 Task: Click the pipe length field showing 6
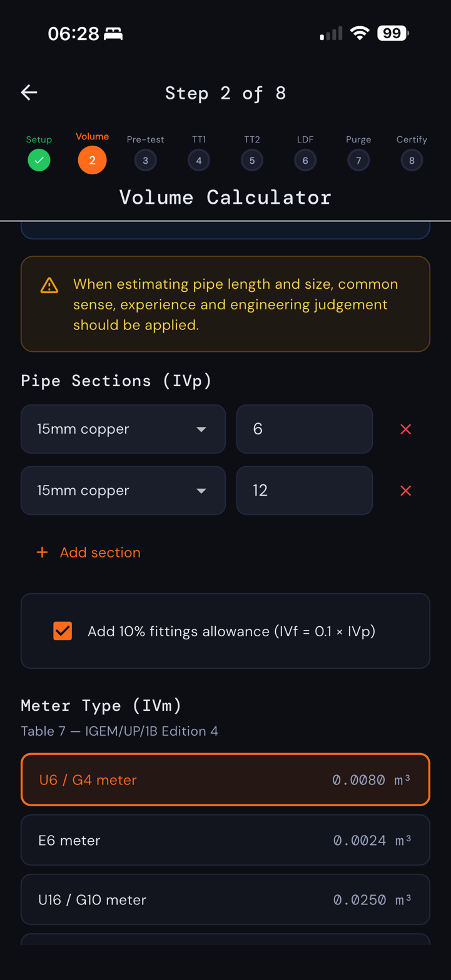click(305, 429)
